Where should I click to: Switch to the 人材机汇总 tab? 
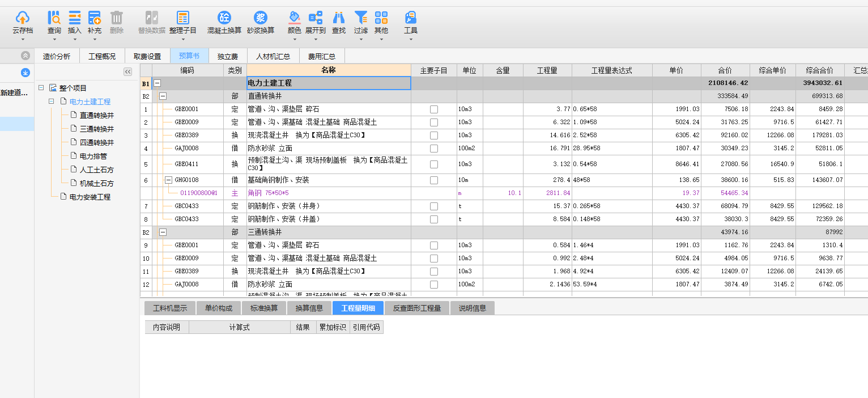click(273, 56)
